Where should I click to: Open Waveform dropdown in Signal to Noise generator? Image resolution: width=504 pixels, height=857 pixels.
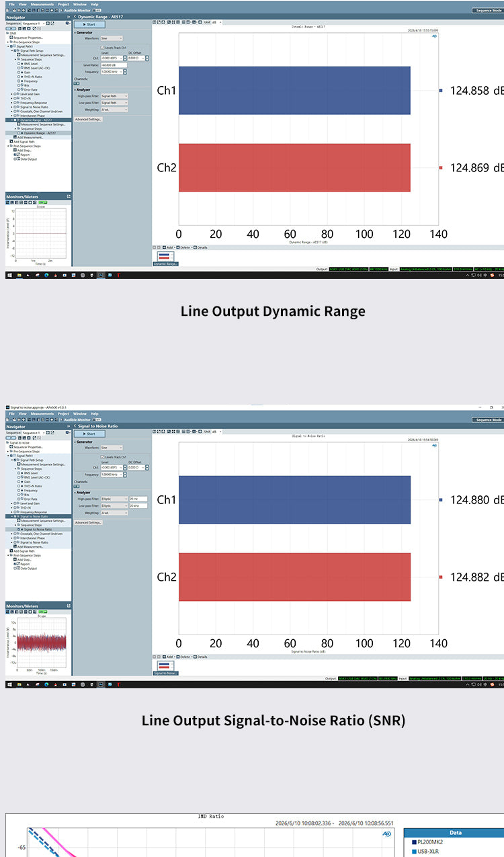(112, 447)
